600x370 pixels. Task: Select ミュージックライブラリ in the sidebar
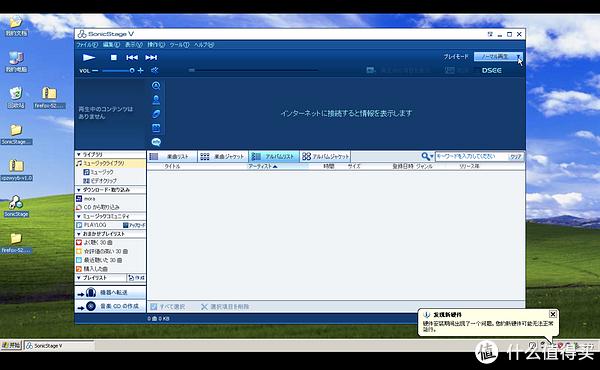click(110, 163)
